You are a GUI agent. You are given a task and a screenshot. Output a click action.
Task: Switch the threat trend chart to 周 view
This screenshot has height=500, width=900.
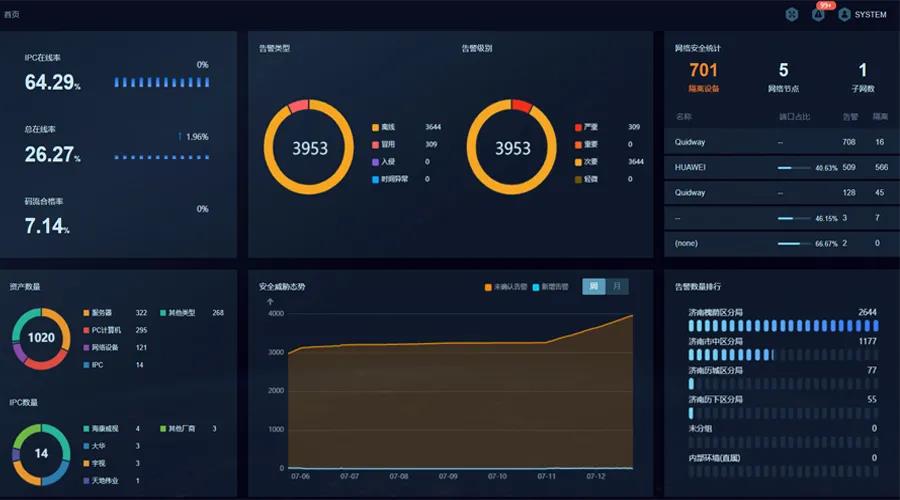594,287
